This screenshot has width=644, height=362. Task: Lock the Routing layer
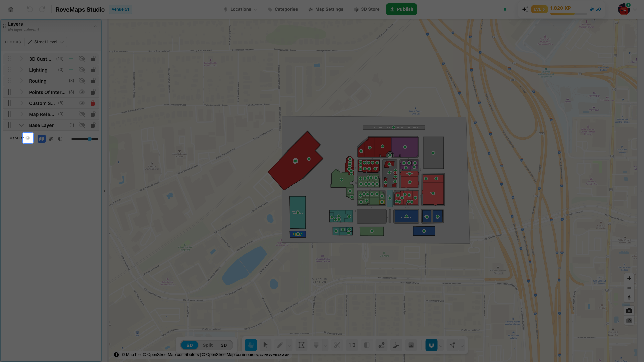(x=93, y=81)
